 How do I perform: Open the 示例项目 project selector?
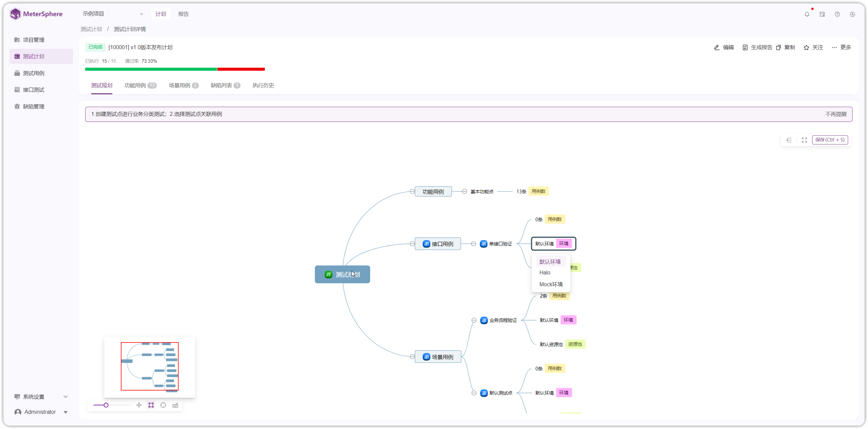[x=113, y=14]
